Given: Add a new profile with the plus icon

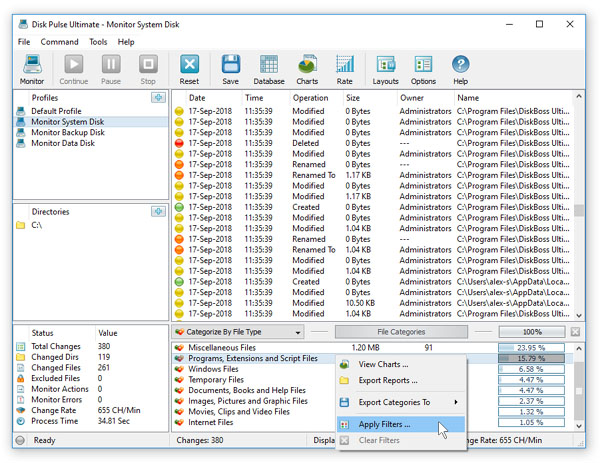Looking at the screenshot, I should tap(158, 97).
